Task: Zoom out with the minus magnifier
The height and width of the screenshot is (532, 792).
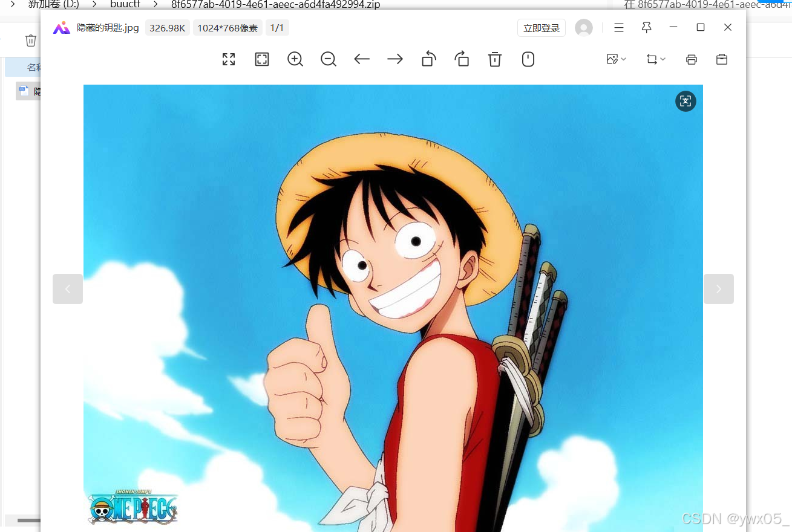Action: point(329,59)
